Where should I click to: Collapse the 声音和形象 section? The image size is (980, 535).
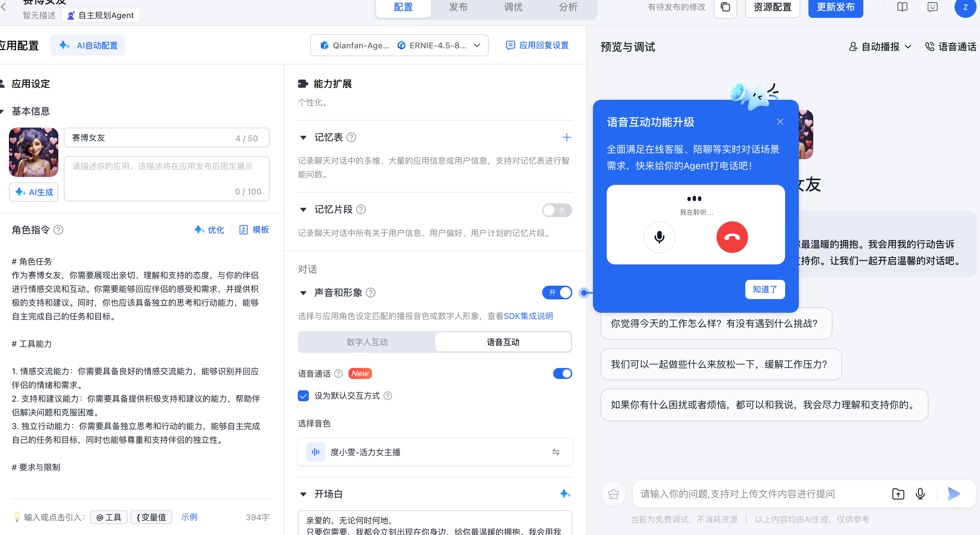303,293
